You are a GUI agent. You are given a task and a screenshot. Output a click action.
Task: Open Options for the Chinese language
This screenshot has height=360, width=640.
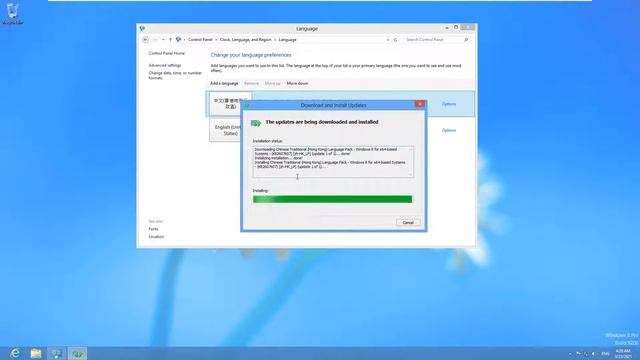[x=449, y=104]
